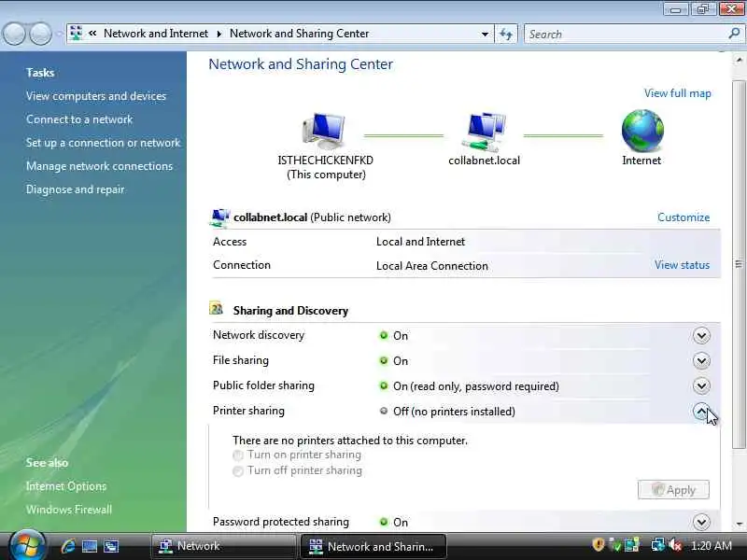The height and width of the screenshot is (560, 747).
Task: Collapse Printer sharing settings
Action: (701, 411)
